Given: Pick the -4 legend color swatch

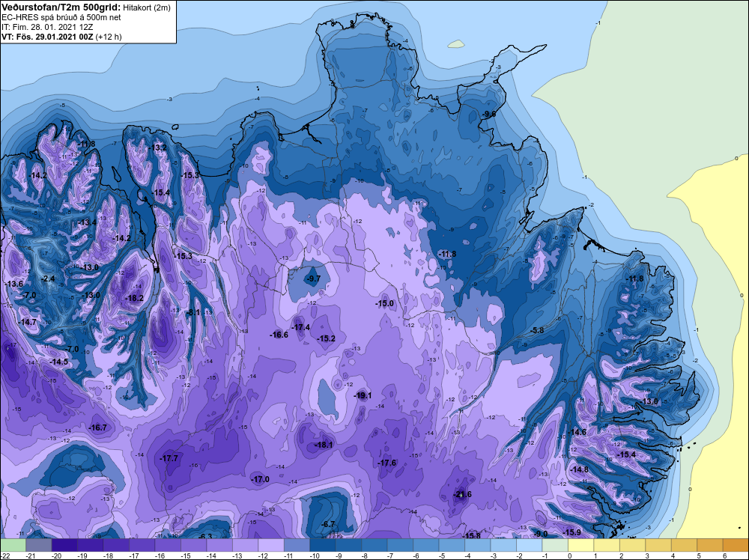Looking at the screenshot, I should (x=478, y=545).
